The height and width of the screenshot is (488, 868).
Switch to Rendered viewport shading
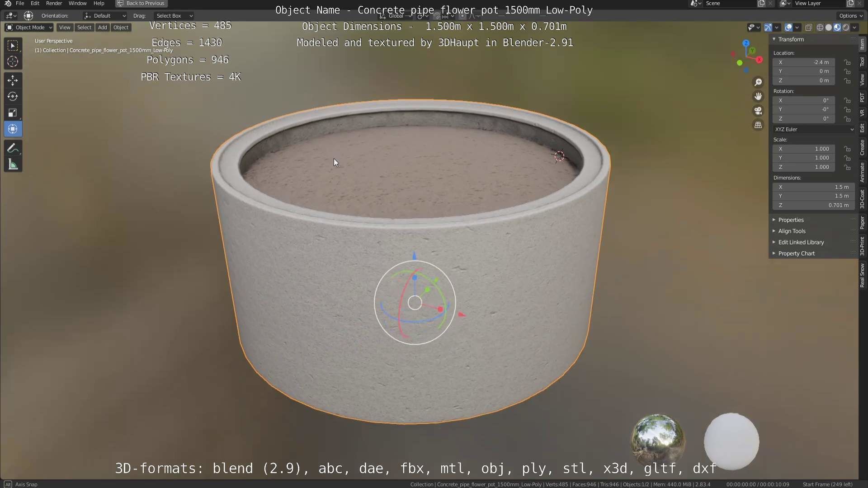(x=846, y=28)
